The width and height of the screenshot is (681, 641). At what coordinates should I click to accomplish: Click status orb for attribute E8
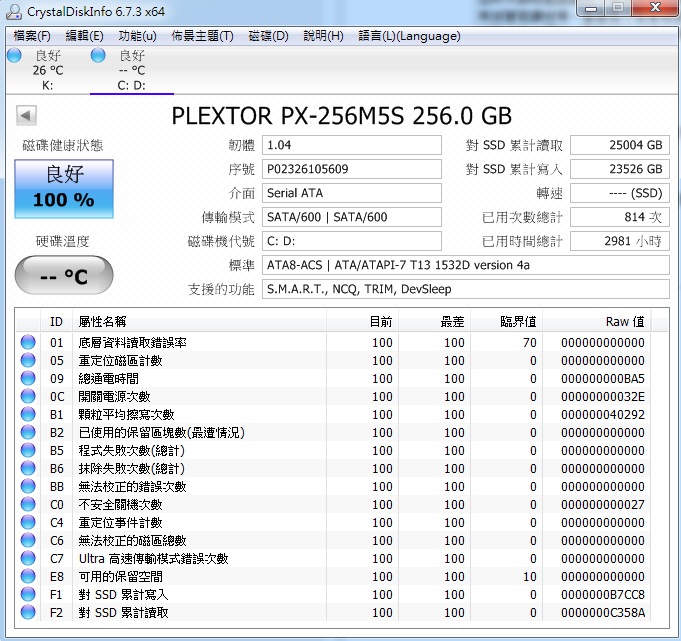(28, 576)
